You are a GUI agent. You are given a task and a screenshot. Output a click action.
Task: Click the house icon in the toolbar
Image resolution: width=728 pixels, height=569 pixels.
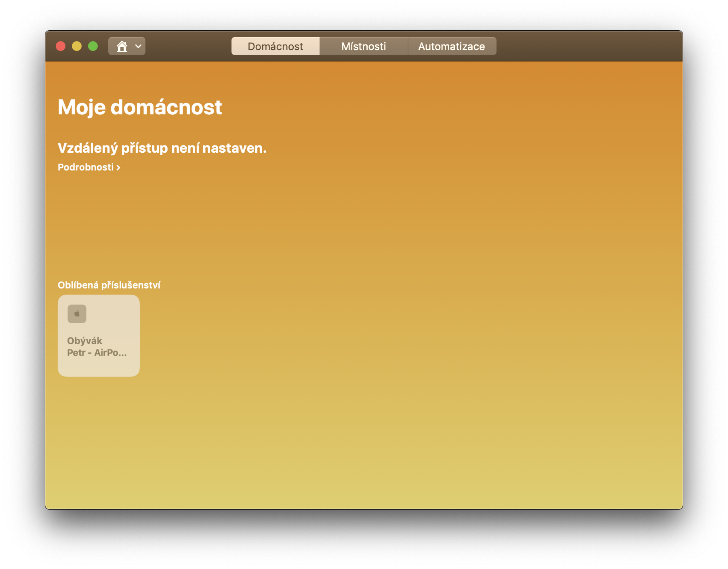tap(122, 46)
